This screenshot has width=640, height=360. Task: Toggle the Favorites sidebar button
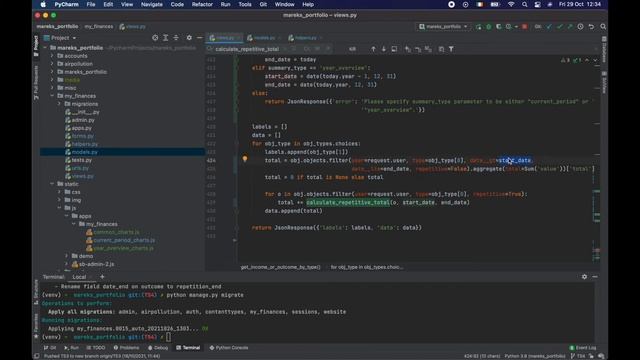coord(36,326)
